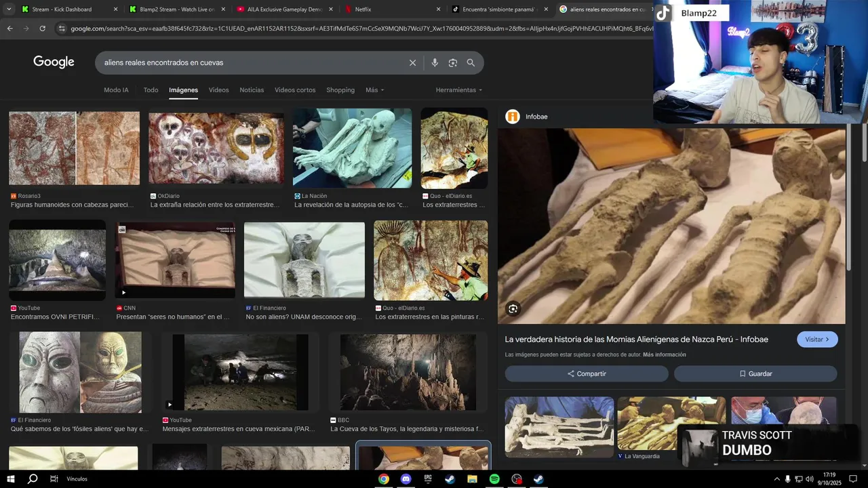This screenshot has width=868, height=488.
Task: Open the OkDiario cave painting image
Action: [216, 148]
